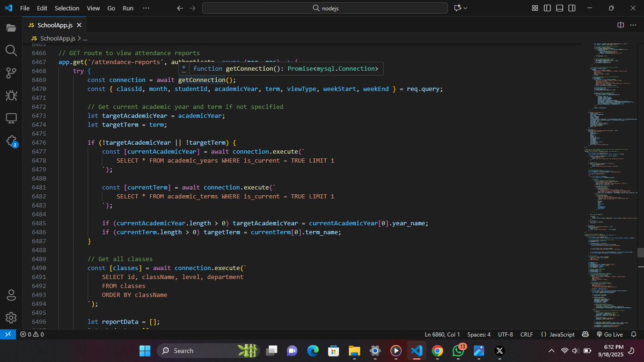Click the vertical scrollbar thumb
This screenshot has height=362, width=644.
pyautogui.click(x=640, y=252)
